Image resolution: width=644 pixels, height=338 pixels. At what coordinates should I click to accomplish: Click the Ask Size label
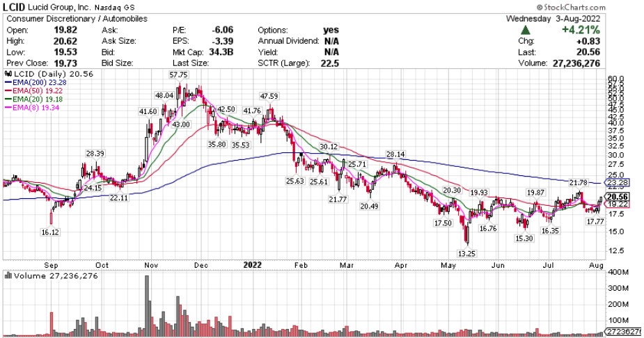pyautogui.click(x=118, y=41)
